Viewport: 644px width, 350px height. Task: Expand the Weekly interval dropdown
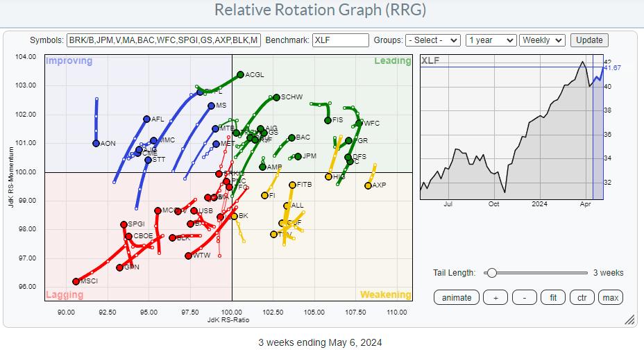[x=542, y=40]
